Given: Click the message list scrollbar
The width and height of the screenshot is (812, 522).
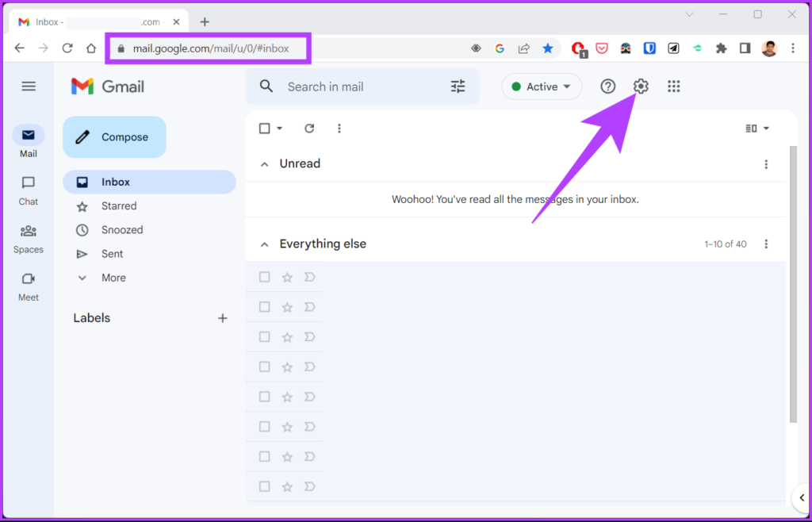Looking at the screenshot, I should click(793, 284).
